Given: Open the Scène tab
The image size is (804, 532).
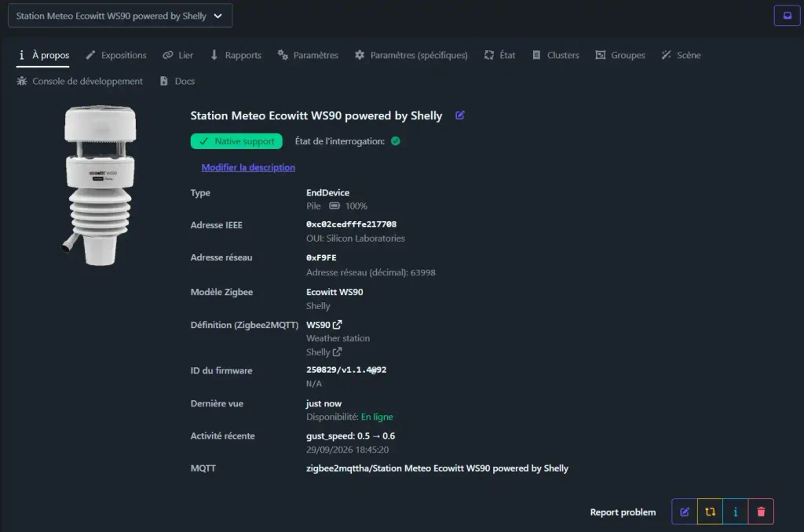Looking at the screenshot, I should (x=682, y=56).
